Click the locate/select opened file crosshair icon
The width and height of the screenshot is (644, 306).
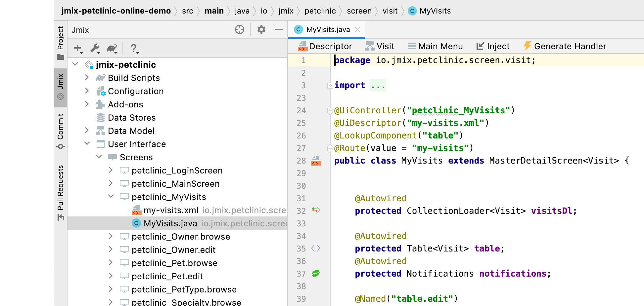[240, 30]
